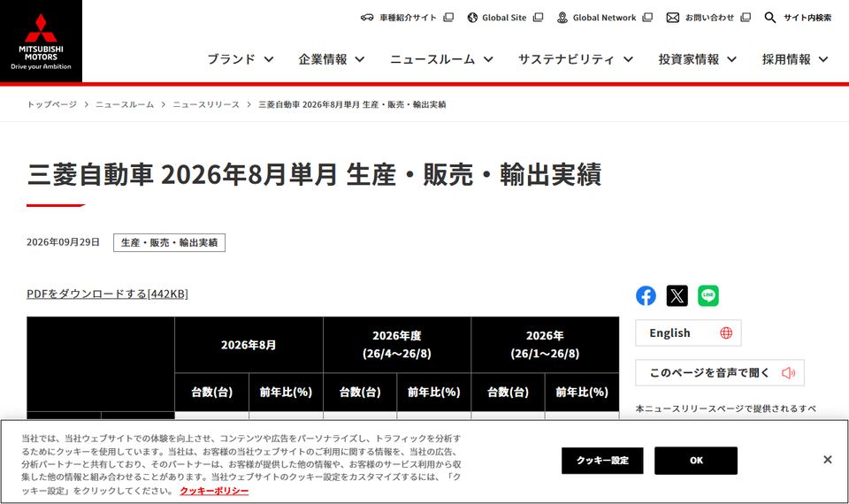
Task: Open the ニュースルーム menu
Action: [432, 59]
